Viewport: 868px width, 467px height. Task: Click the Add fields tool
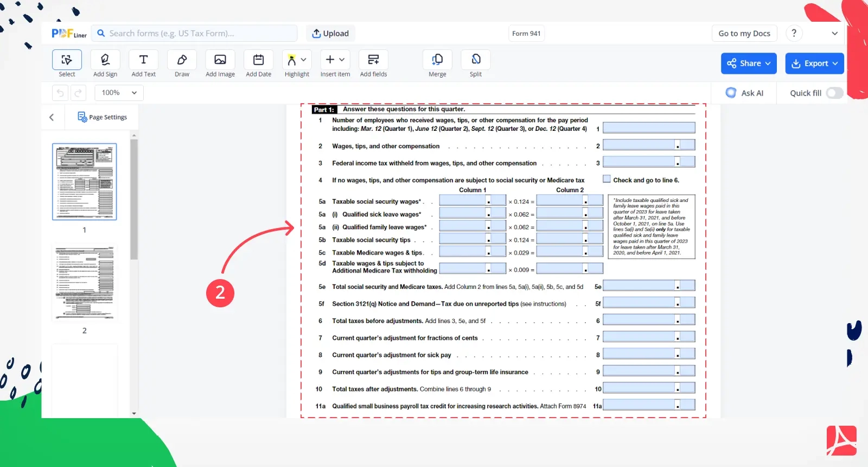click(x=373, y=60)
